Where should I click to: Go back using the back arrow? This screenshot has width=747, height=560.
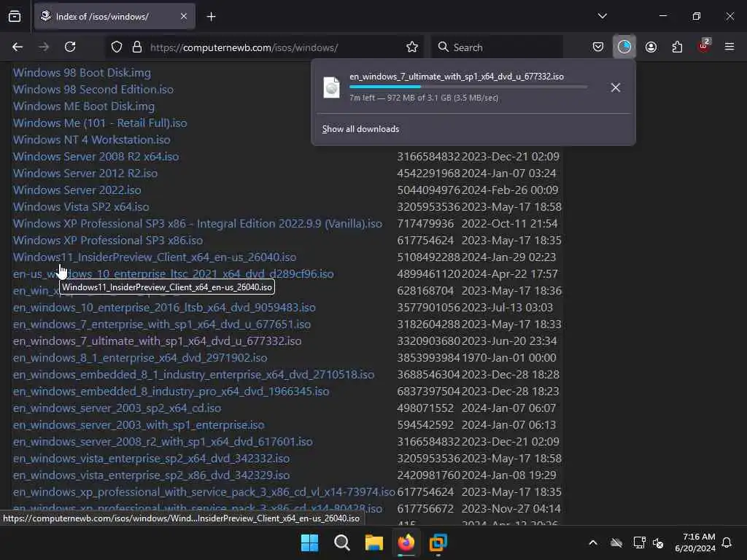[18, 47]
